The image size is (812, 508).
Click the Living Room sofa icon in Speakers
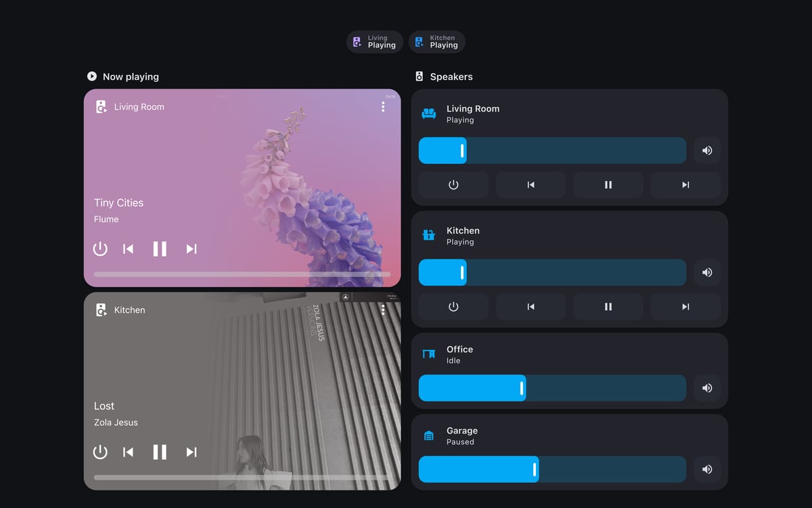(429, 114)
